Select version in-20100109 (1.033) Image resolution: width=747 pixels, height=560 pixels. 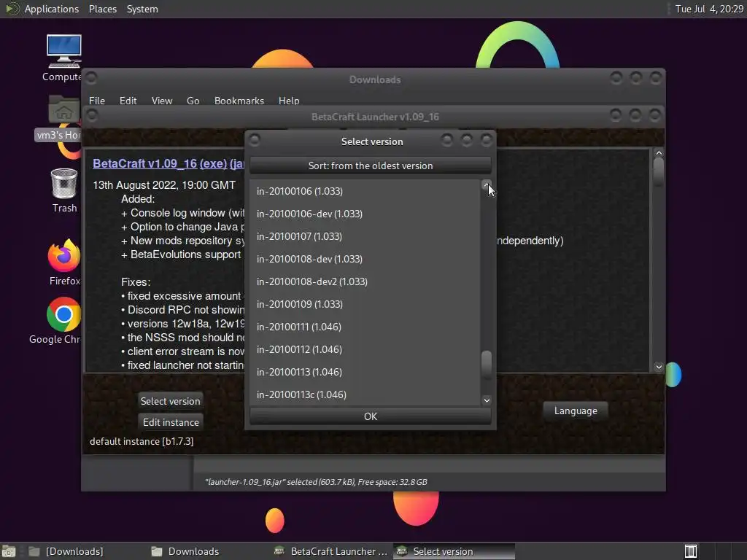tap(365, 304)
